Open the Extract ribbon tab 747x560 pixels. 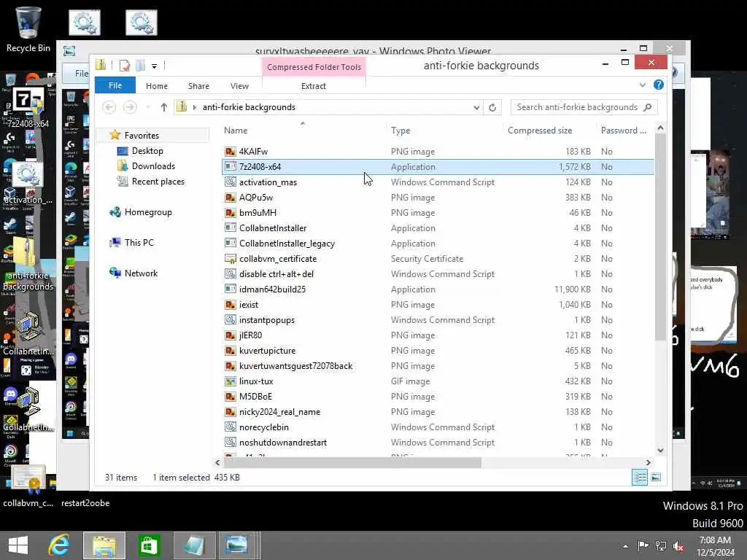tap(314, 86)
